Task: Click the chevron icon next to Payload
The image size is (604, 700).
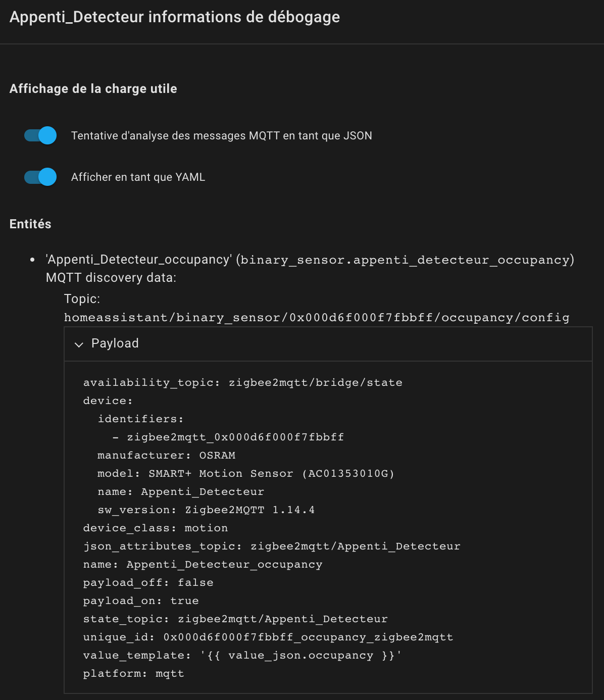Action: (x=79, y=344)
